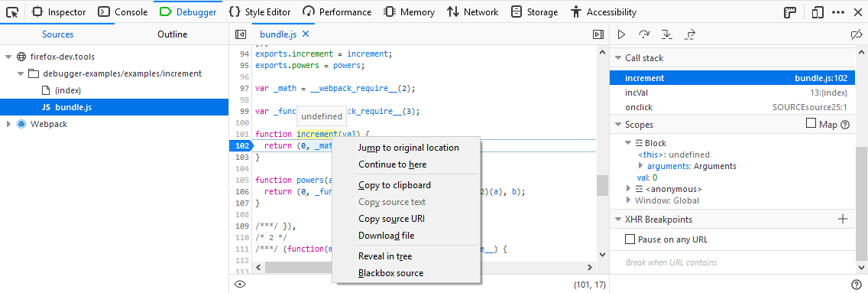Deactivate all breakpoints
Image resolution: width=868 pixels, height=293 pixels.
point(856,34)
